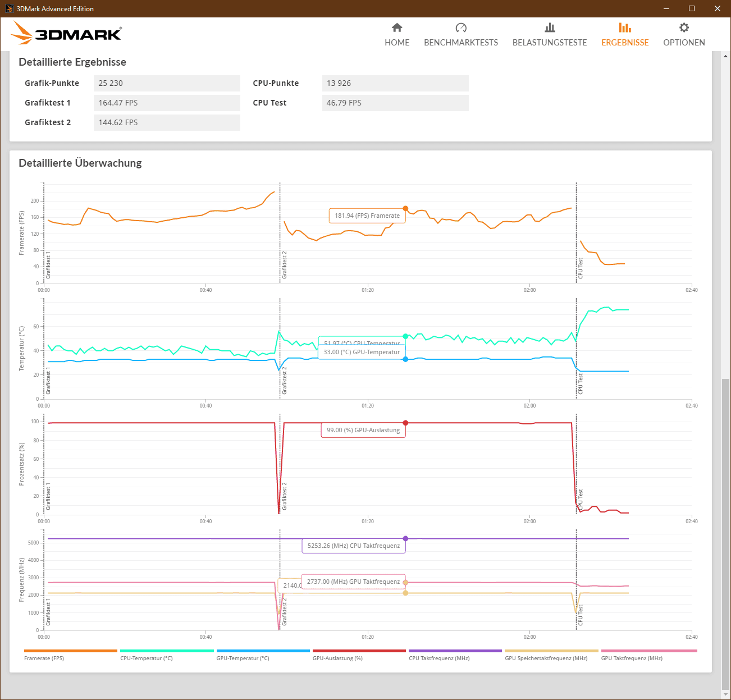Viewport: 731px width, 700px height.
Task: Click the HOME house icon
Action: [397, 28]
